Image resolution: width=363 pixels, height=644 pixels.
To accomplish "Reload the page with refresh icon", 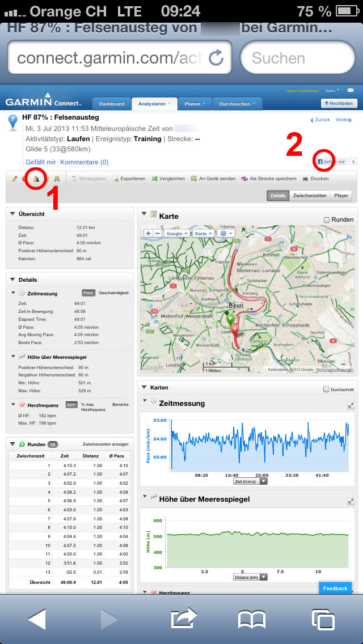I will pos(216,57).
